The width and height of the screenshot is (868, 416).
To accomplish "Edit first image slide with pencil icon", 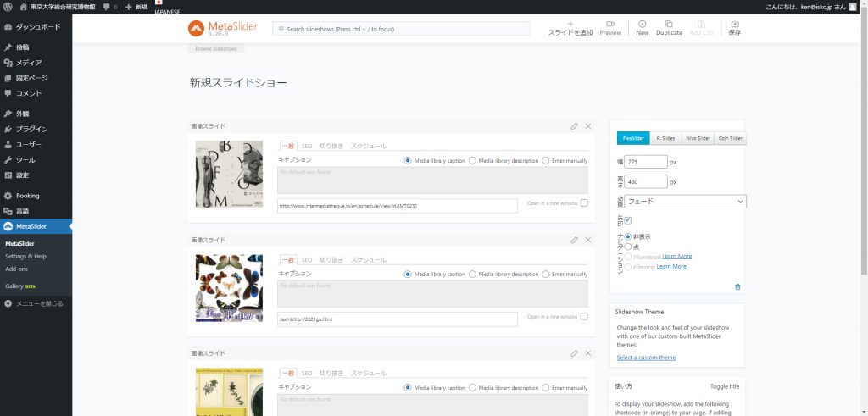I will click(x=575, y=126).
